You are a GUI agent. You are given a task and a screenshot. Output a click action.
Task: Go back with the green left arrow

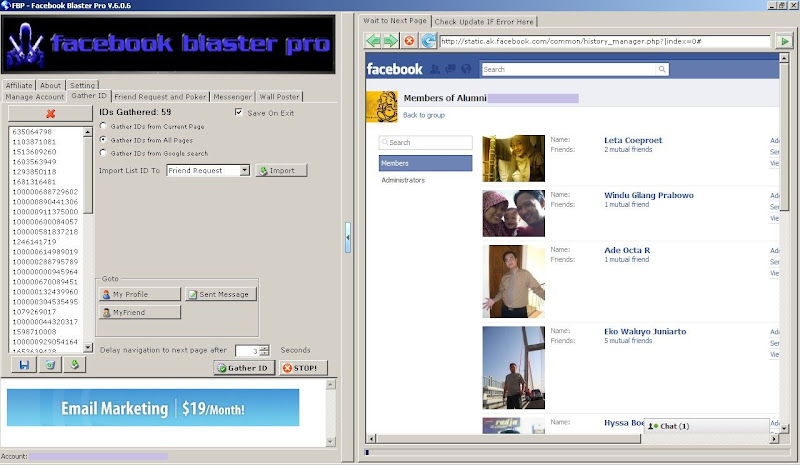(x=373, y=41)
